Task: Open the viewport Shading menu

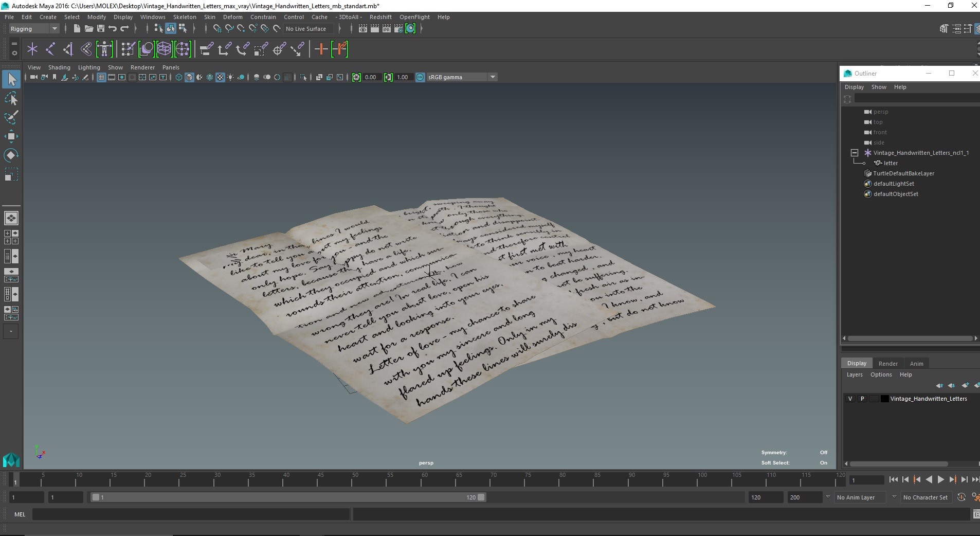Action: [x=59, y=67]
